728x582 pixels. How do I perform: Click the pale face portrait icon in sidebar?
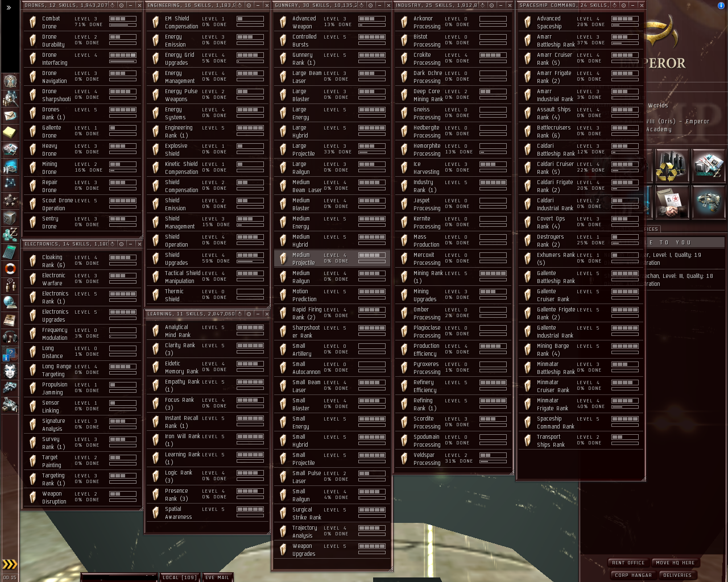coord(10,371)
